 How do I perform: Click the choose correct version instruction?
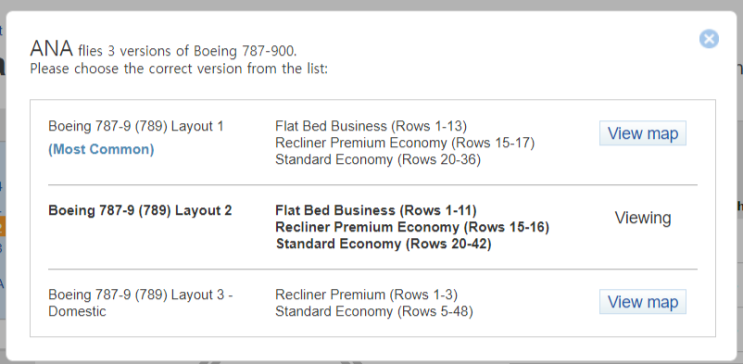(179, 68)
